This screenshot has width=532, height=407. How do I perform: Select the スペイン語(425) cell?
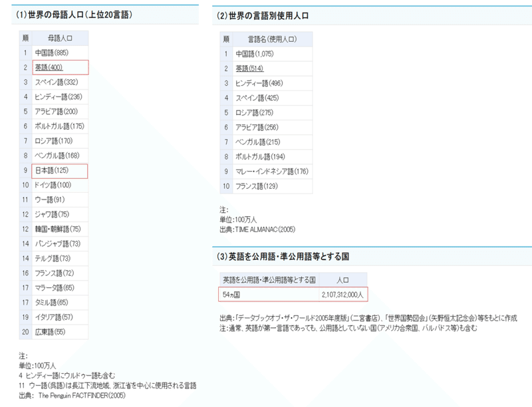[x=273, y=98]
